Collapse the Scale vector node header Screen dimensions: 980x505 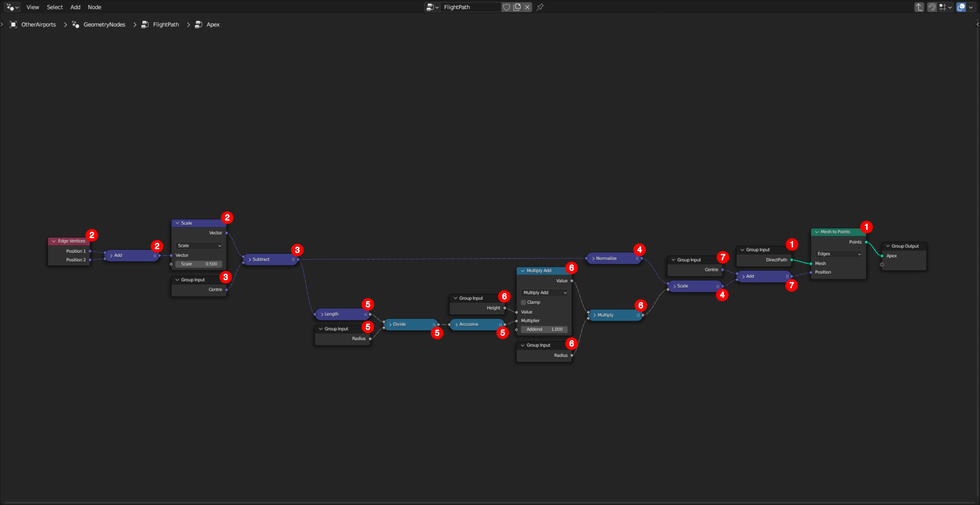click(177, 223)
